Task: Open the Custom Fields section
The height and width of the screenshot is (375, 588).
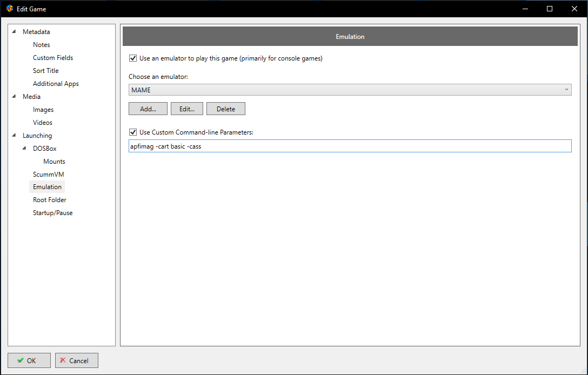Action: tap(53, 58)
